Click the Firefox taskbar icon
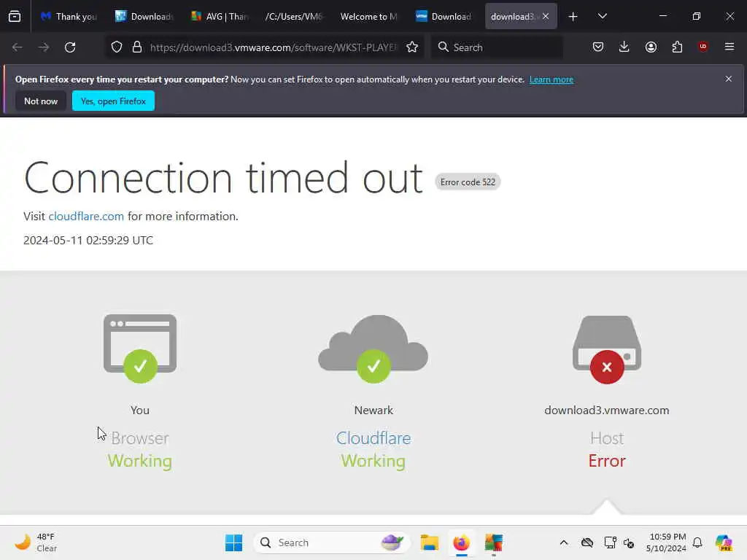This screenshot has height=560, width=747. point(461,542)
